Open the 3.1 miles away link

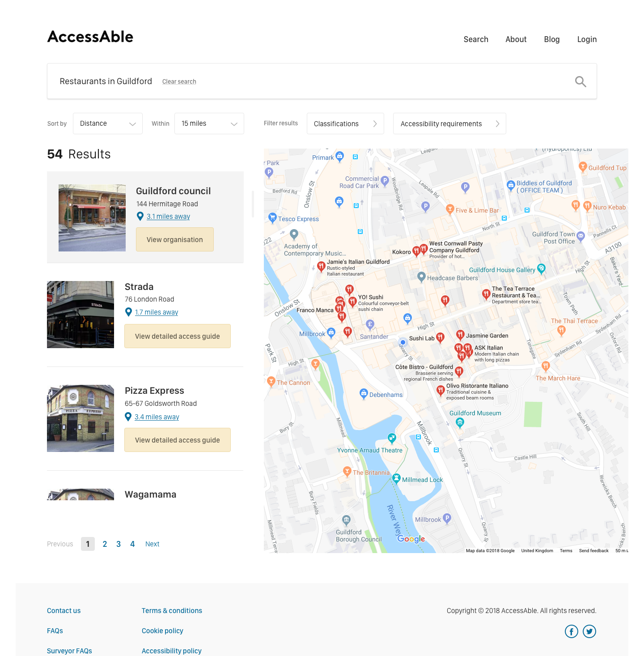168,217
